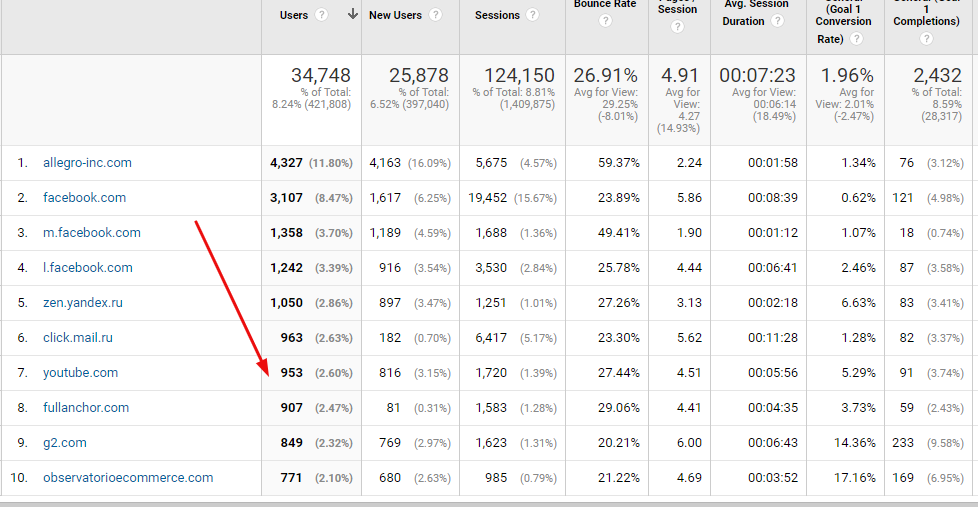Select total users value 34,748
Image resolution: width=978 pixels, height=507 pixels.
tap(321, 75)
